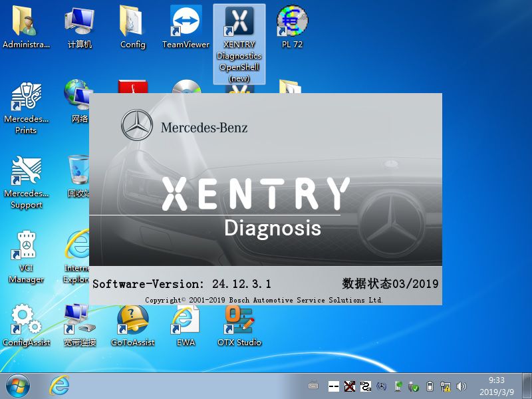
Task: Click the double-dash tray icon
Action: pyautogui.click(x=334, y=386)
